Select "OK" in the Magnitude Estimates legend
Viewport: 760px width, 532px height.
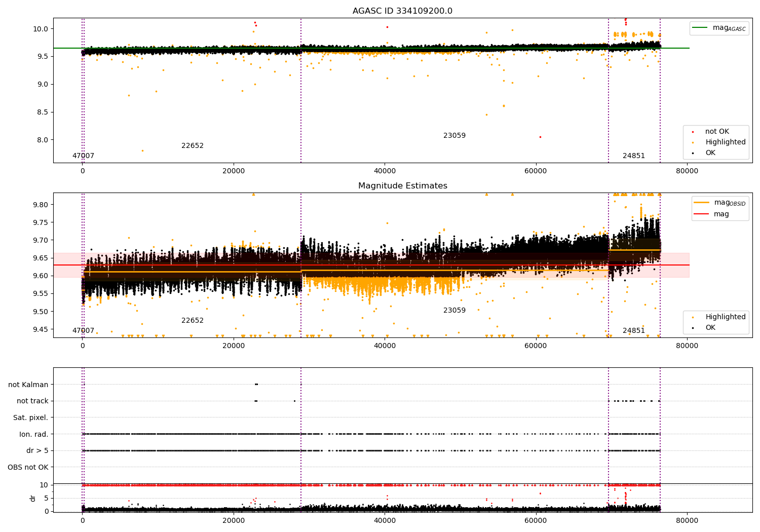(710, 328)
